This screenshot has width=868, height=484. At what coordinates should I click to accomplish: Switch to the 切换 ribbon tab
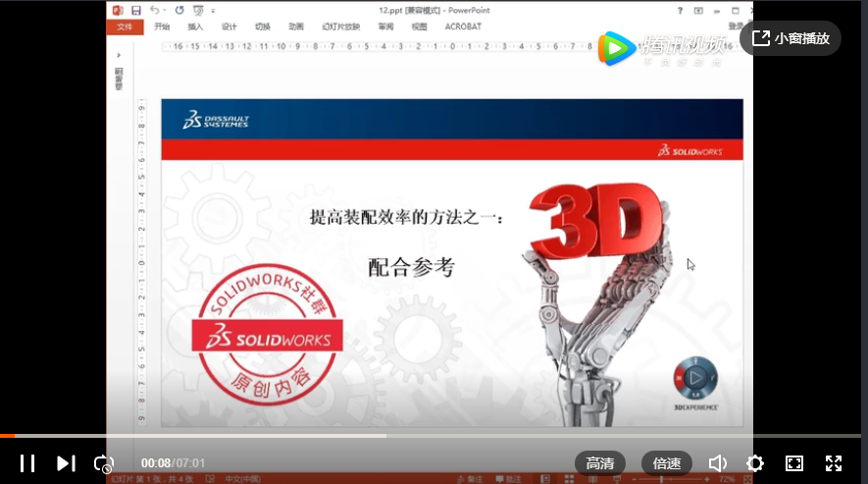point(263,27)
